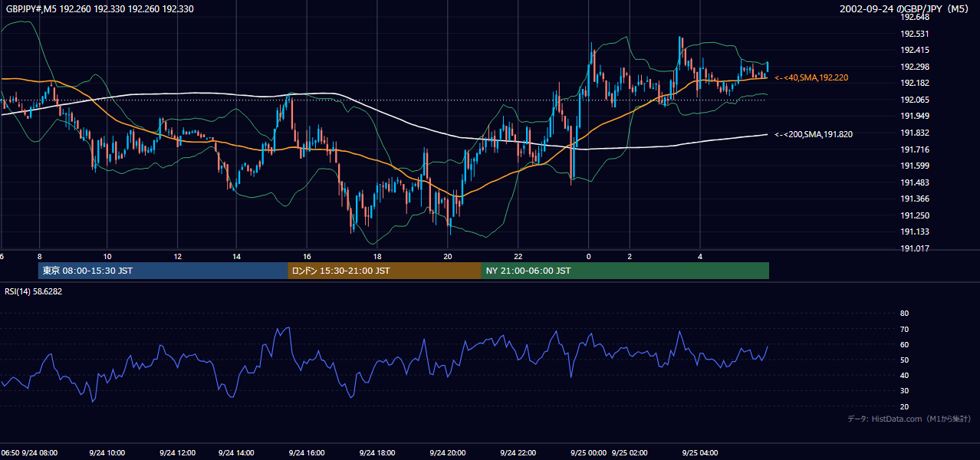Click the NY 21:00-06:00 JST session bar
This screenshot has height=460, width=980.
click(625, 271)
